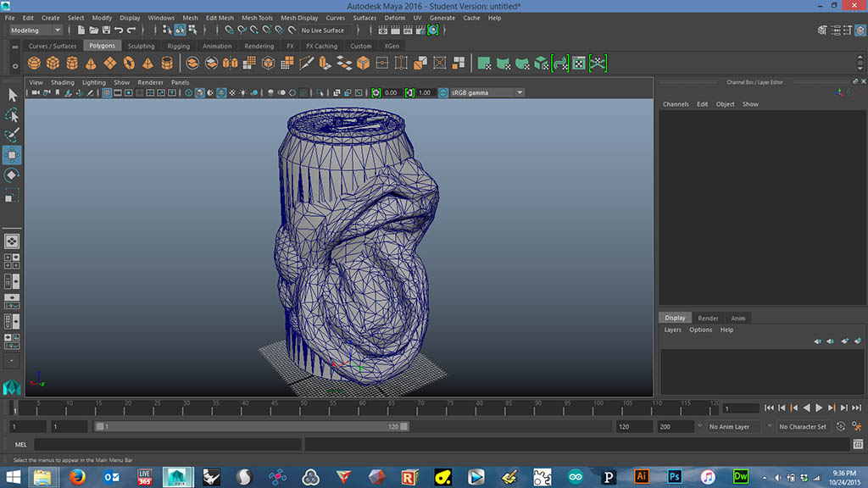The height and width of the screenshot is (488, 868).
Task: Click the Save scene icon
Action: click(105, 30)
